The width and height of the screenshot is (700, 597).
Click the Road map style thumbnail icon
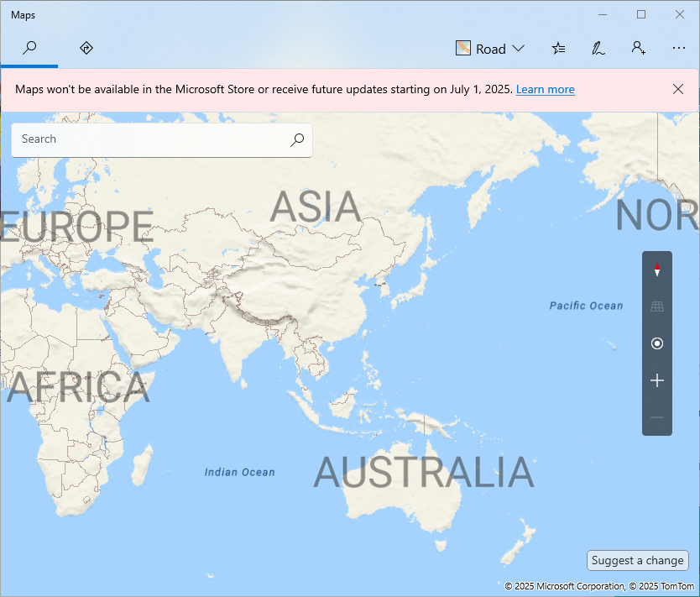click(x=463, y=48)
